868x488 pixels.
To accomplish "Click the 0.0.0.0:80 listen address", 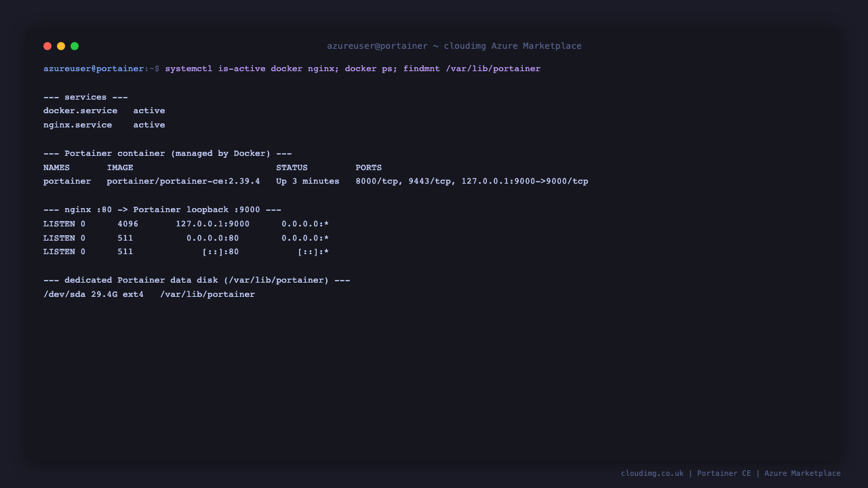I will pyautogui.click(x=213, y=239).
